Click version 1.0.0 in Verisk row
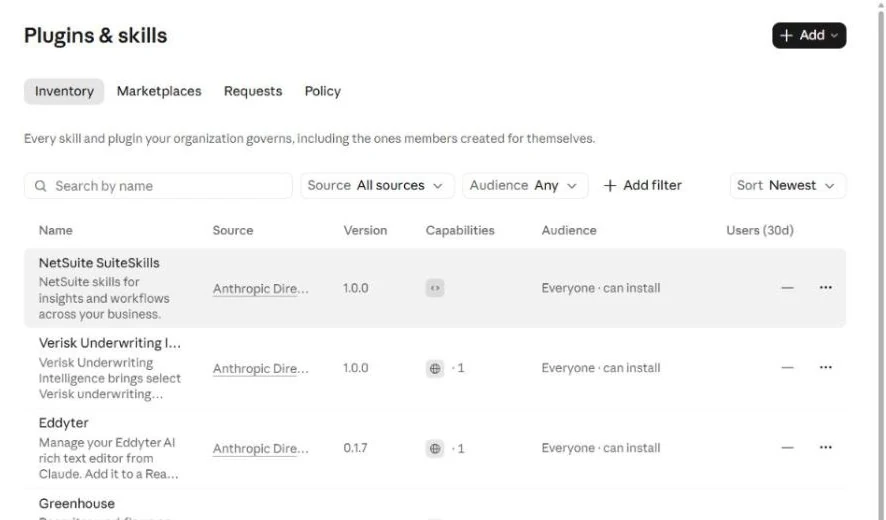 coord(355,368)
